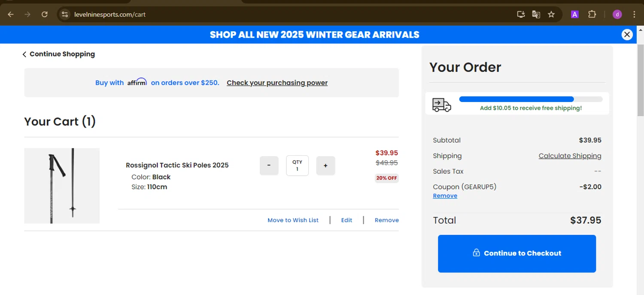Reload the page with the refresh icon

[x=45, y=15]
